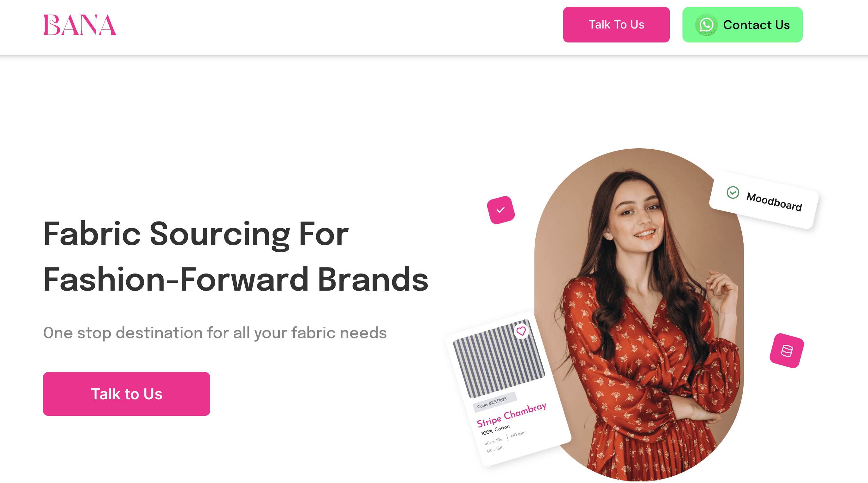
Task: Click the One stop destination subtitle text
Action: pos(215,333)
